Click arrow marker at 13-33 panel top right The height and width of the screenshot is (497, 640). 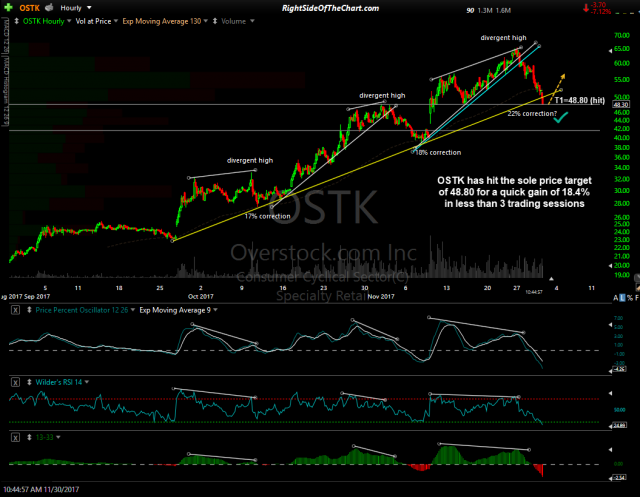tap(611, 450)
